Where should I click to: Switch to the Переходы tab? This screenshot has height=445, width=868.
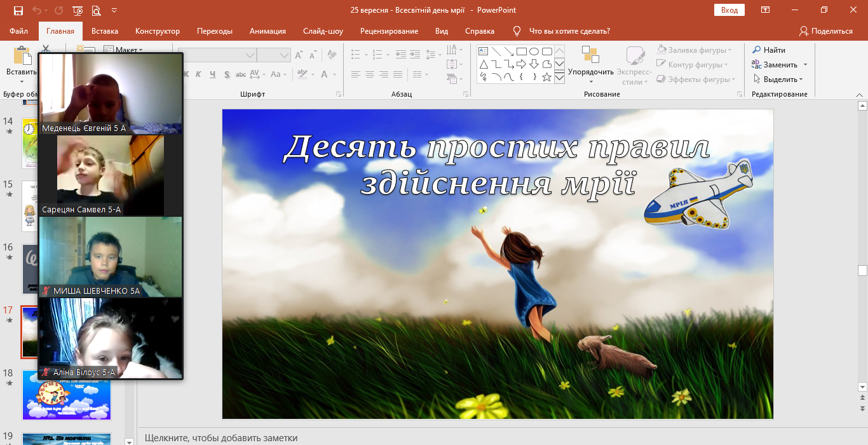[215, 31]
